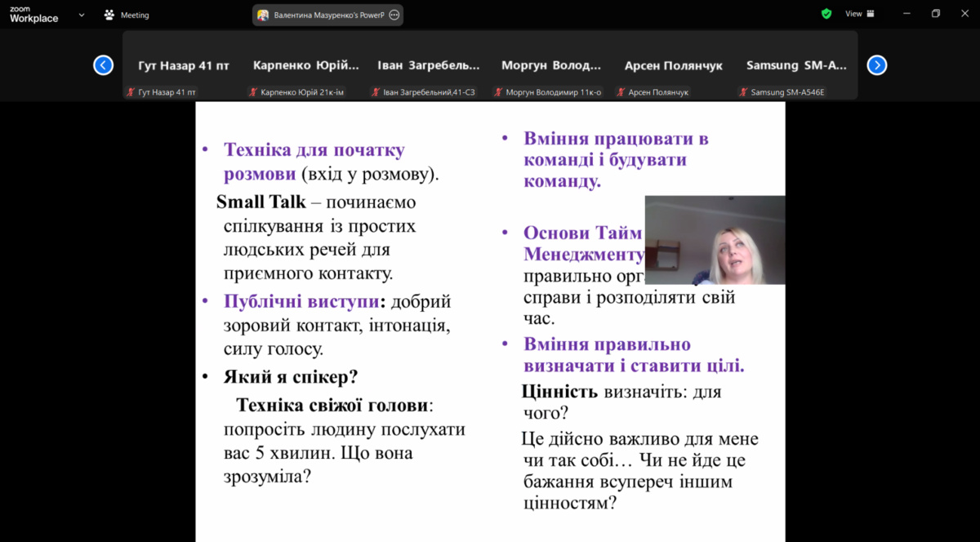The width and height of the screenshot is (980, 542).
Task: Click the presenter's webcam video overlay
Action: (715, 240)
